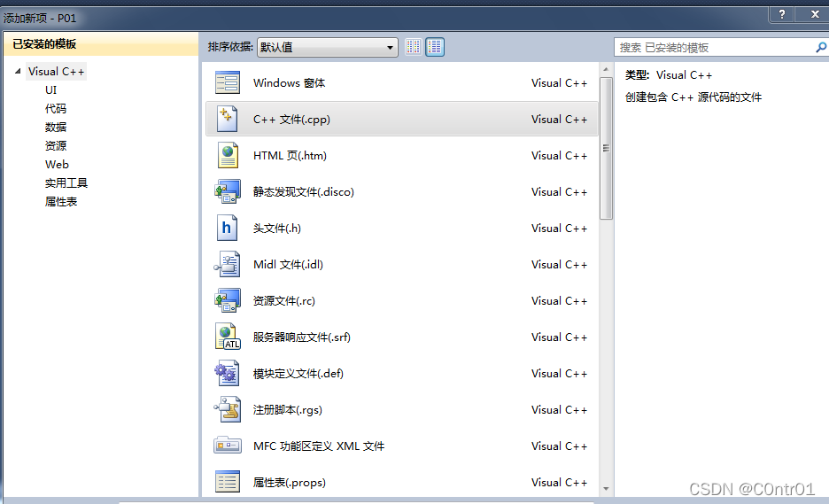Select the MFC 功能区定义 XML 文件 icon
Viewport: 829px width, 504px height.
tap(228, 446)
